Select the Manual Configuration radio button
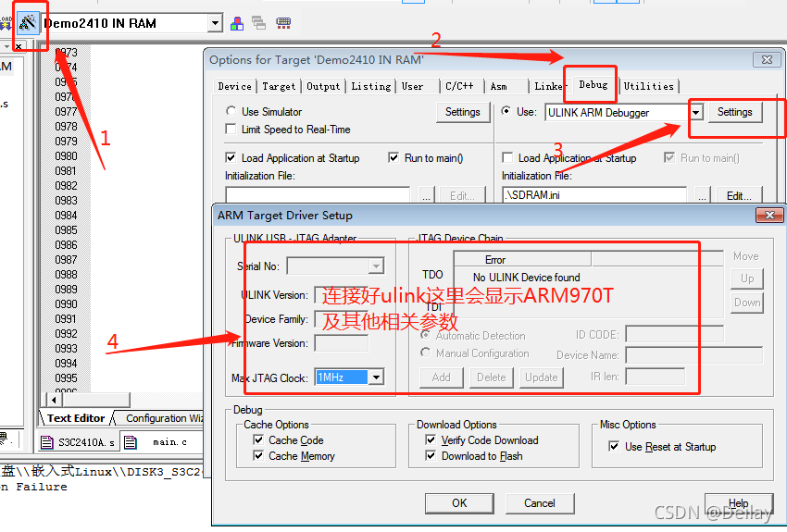This screenshot has height=532, width=787. 426,353
